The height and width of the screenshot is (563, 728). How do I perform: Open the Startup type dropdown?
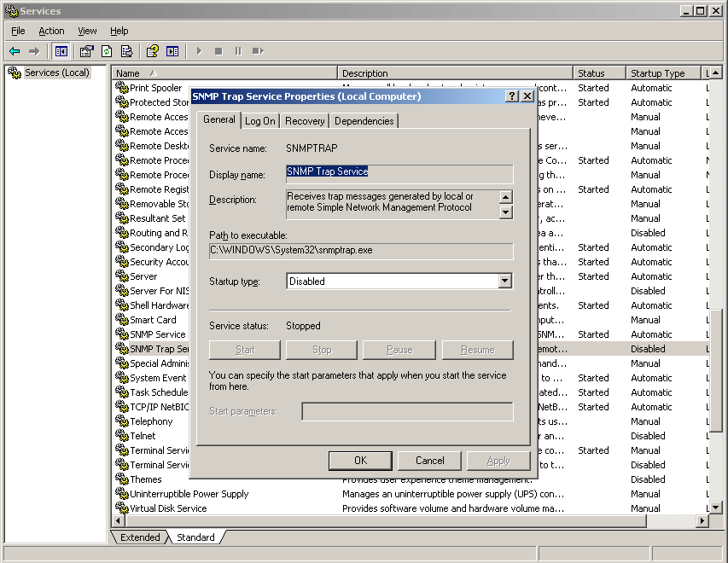504,281
